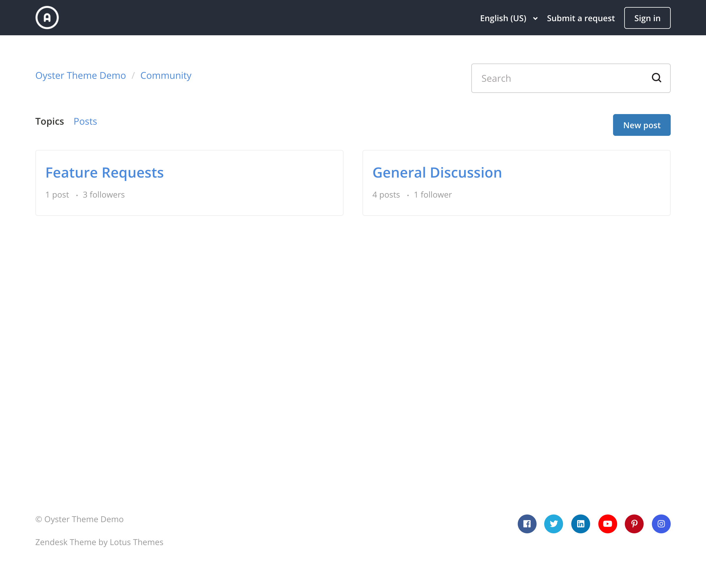Click the search magnifier icon
The image size is (706, 588).
pos(656,78)
